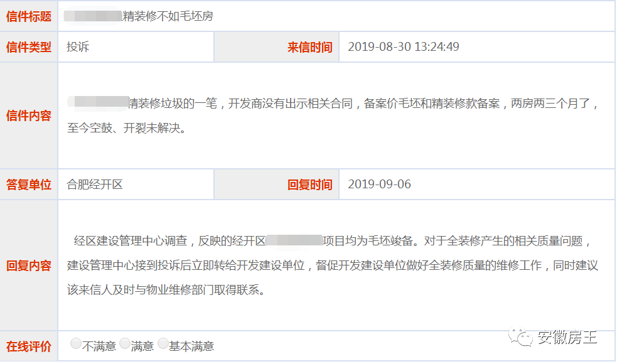Click the 来信时间 header label
Image resolution: width=617 pixels, height=364 pixels.
[x=309, y=47]
